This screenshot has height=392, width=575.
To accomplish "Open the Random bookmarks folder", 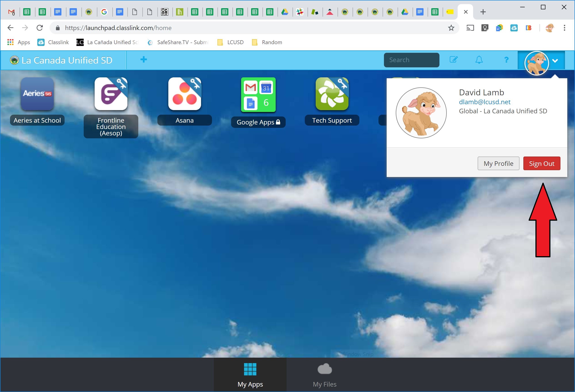I will tap(267, 42).
